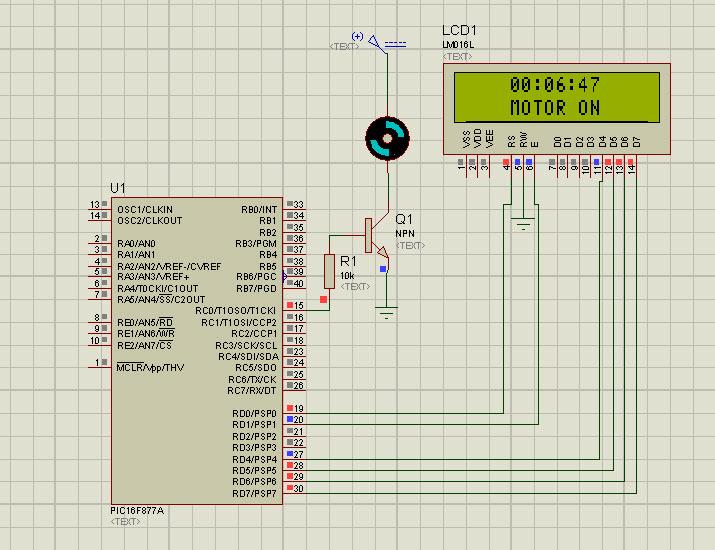The height and width of the screenshot is (550, 715).
Task: Select the PIC16F877A part label
Action: click(x=137, y=511)
